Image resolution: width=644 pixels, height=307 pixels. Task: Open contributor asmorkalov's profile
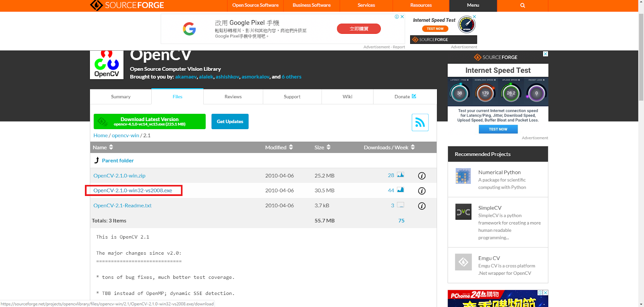(x=256, y=77)
